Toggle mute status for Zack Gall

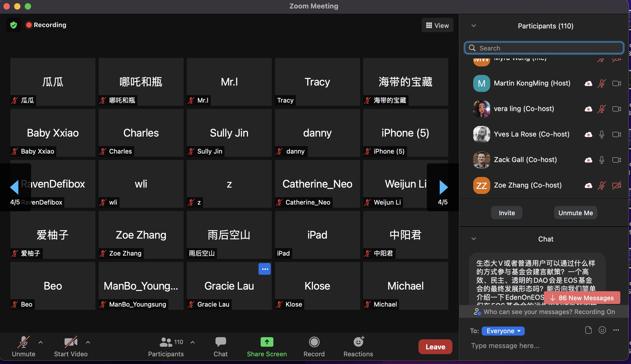(x=602, y=159)
